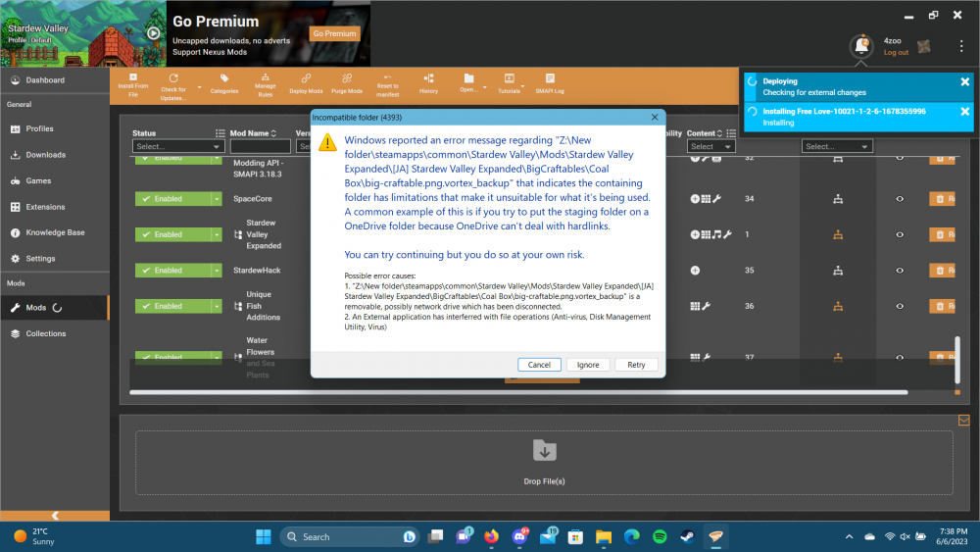
Task: Click envelope icon above drop zone
Action: click(963, 421)
